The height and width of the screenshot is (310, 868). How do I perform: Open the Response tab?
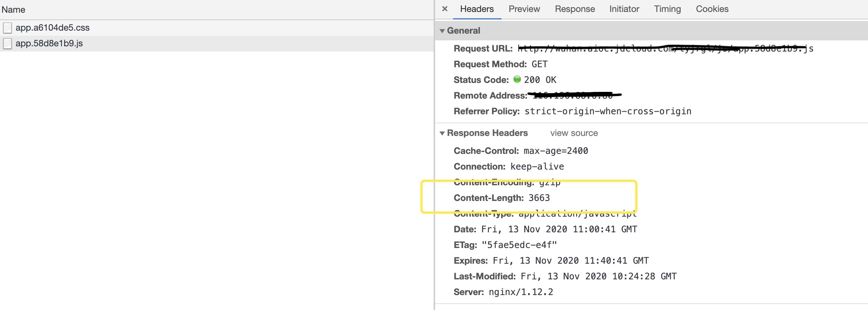[575, 9]
